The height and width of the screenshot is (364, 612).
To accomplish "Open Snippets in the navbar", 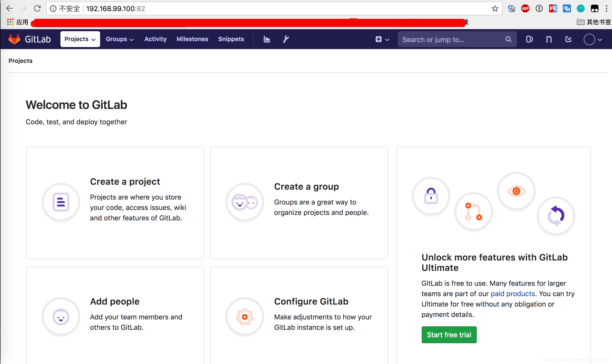I will pyautogui.click(x=231, y=39).
